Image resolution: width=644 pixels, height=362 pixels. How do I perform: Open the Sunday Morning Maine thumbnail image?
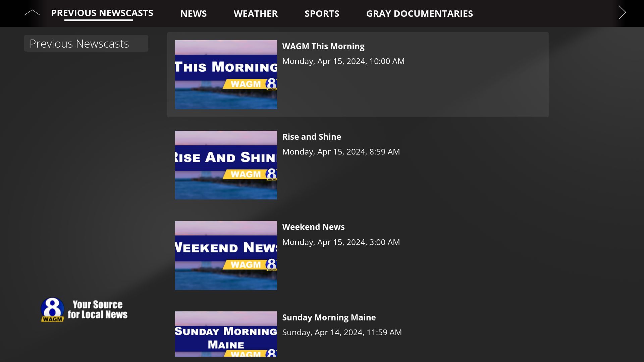(226, 335)
